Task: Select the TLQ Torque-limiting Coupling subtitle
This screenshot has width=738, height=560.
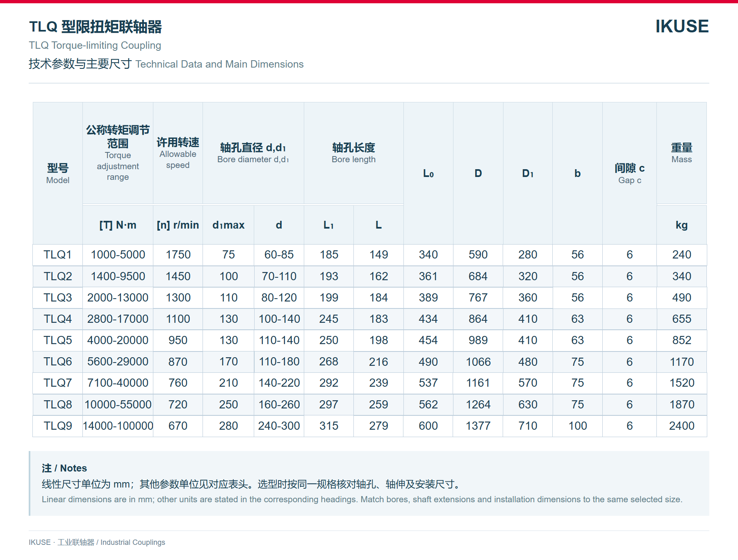Action: click(95, 45)
